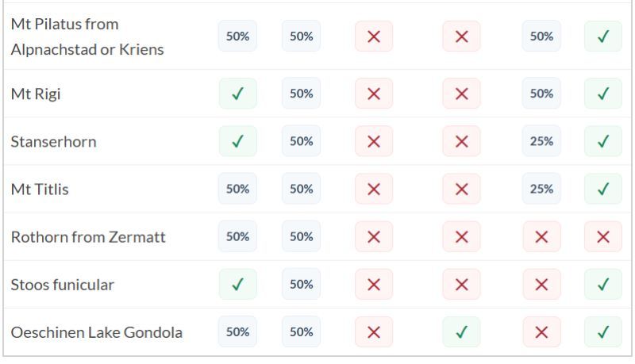Select the Rothorn from Zermatt label
This screenshot has height=364, width=635.
88,237
